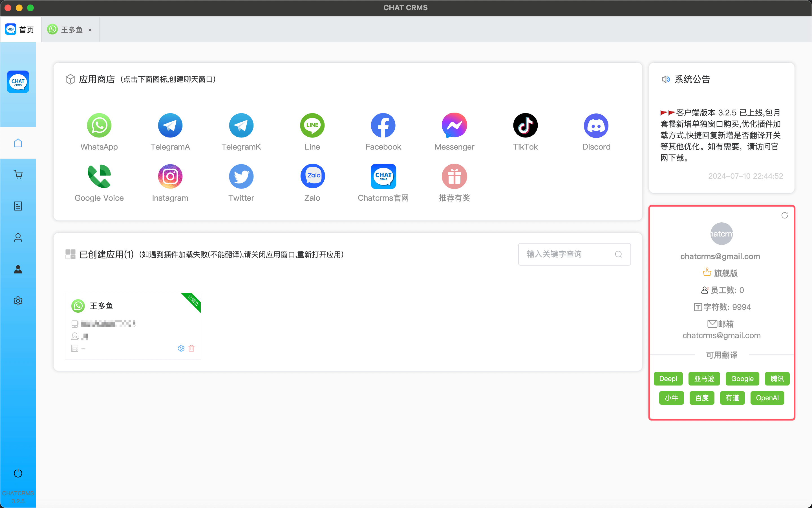Click the 系统公告 heading
The width and height of the screenshot is (812, 508).
pos(692,79)
